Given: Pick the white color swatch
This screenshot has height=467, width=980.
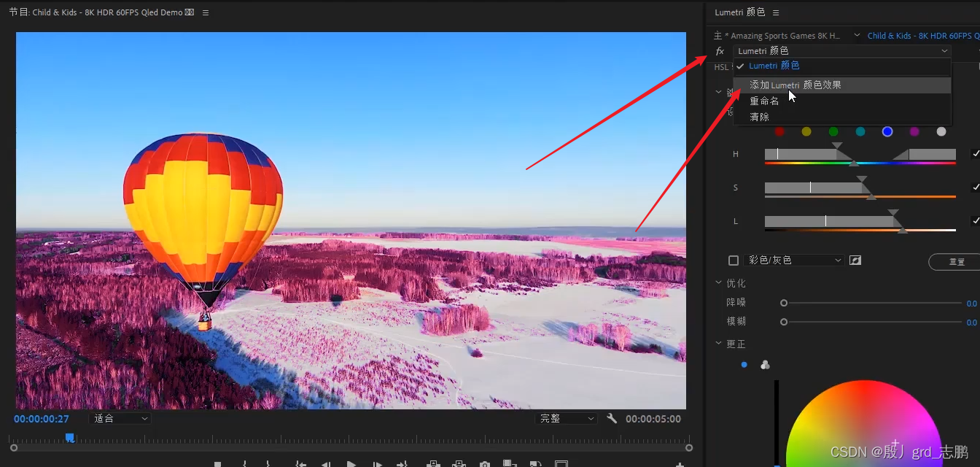Looking at the screenshot, I should click(941, 131).
